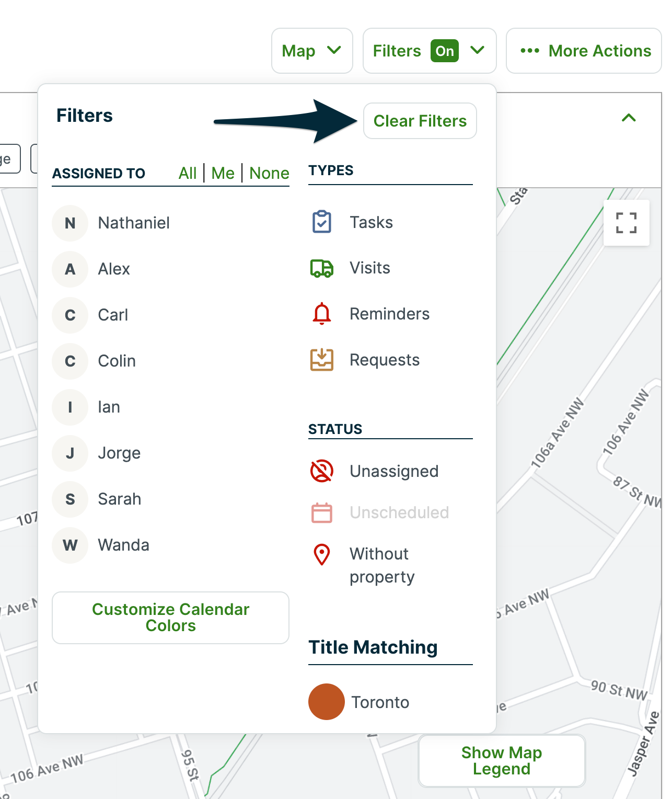The height and width of the screenshot is (799, 672).
Task: Expand the Filters dropdown chevron
Action: coord(476,51)
